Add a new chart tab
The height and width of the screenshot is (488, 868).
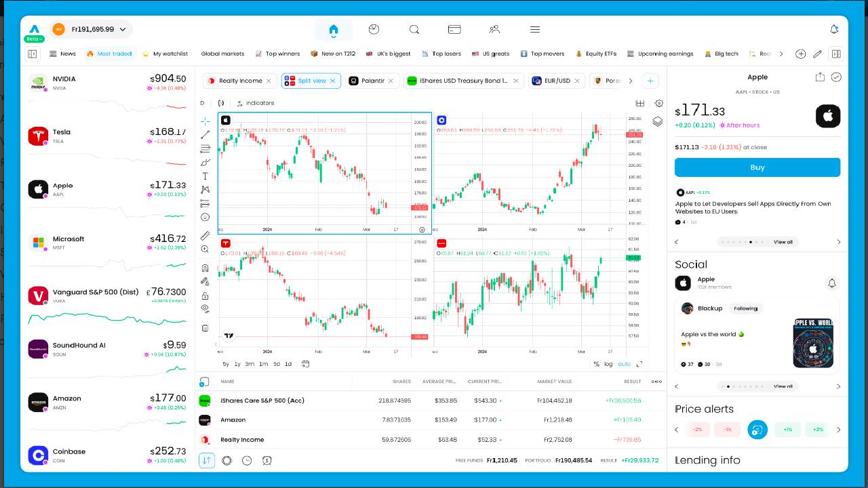[x=650, y=81]
